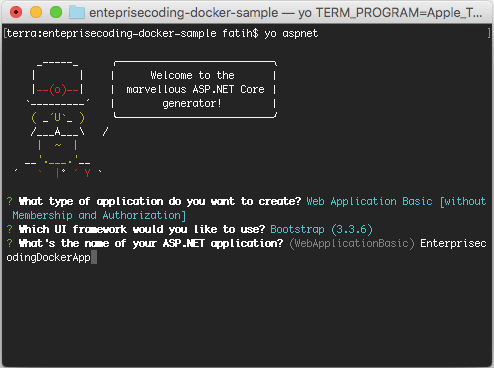Click the yellow minimize window button

click(36, 12)
